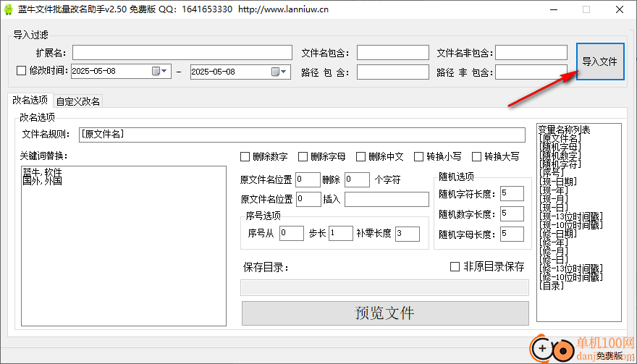Select [随机字符] in variable list
The height and width of the screenshot is (364, 637).
click(x=560, y=164)
